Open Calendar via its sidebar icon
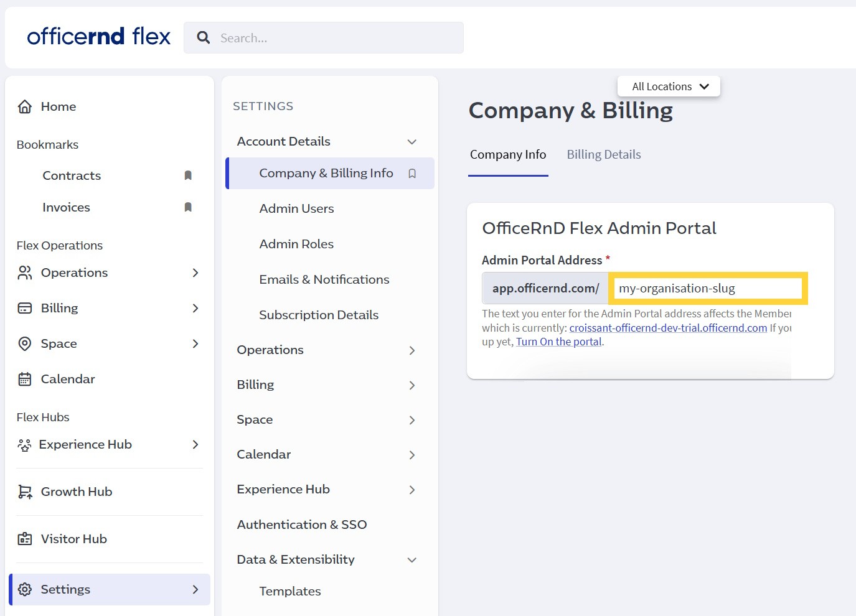The height and width of the screenshot is (616, 856). pyautogui.click(x=24, y=378)
